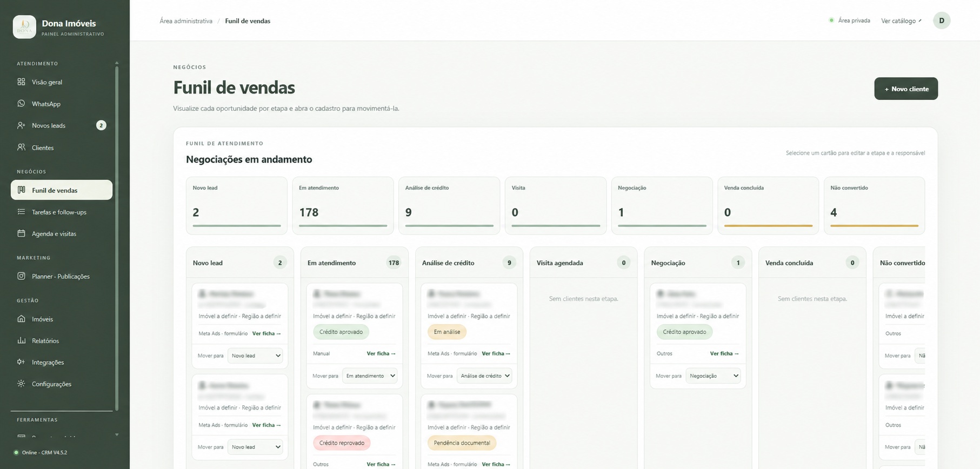This screenshot has height=469, width=980.
Task: Click the Em análise status tag
Action: click(447, 332)
